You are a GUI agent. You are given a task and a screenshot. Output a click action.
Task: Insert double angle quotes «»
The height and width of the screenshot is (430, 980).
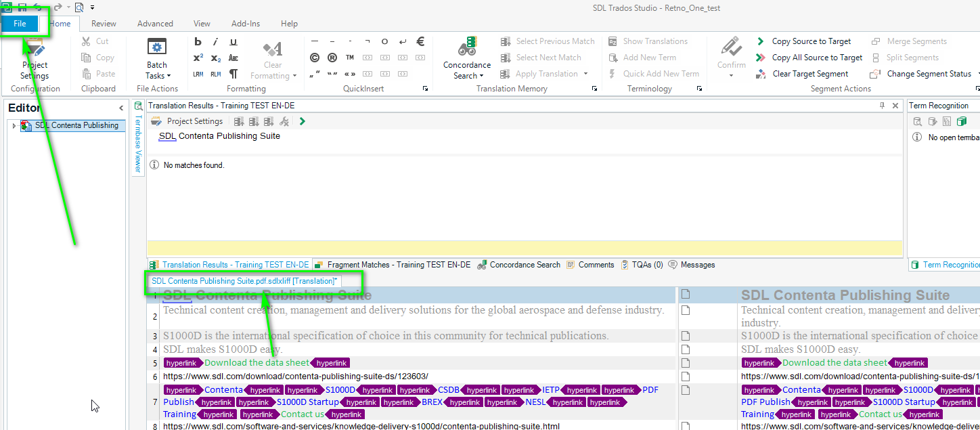pos(350,74)
